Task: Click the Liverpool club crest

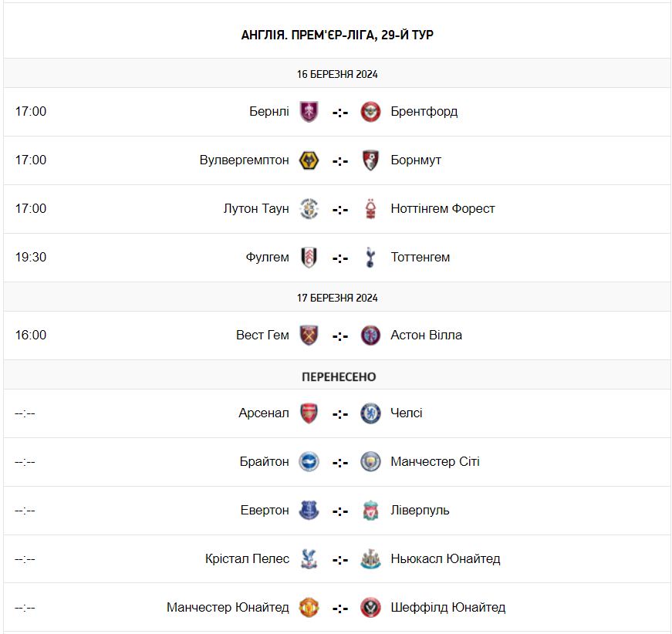Action: [371, 511]
